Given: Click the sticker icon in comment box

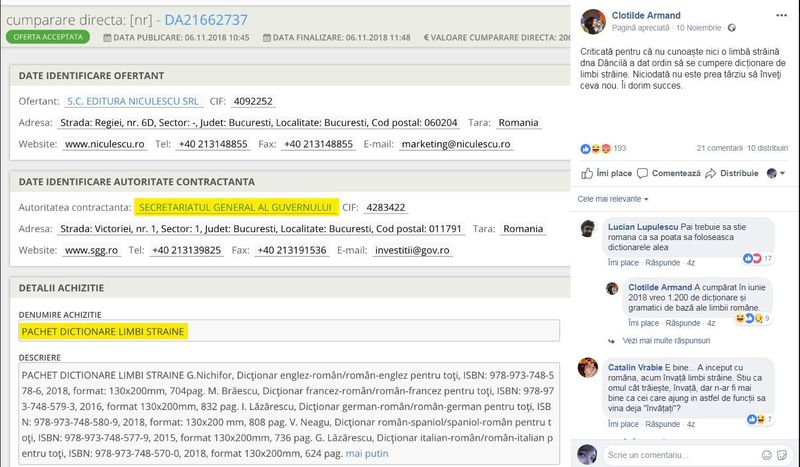Looking at the screenshot, I should click(784, 456).
